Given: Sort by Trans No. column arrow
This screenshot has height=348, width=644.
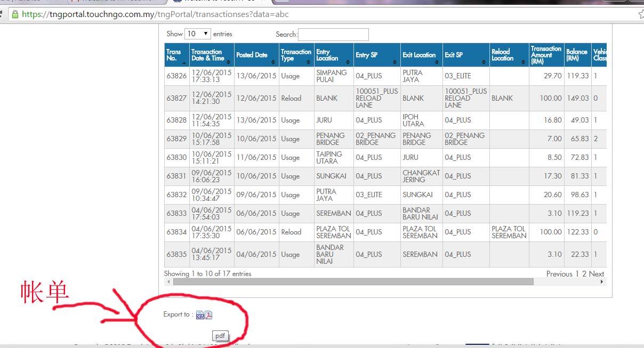Looking at the screenshot, I should tap(184, 62).
